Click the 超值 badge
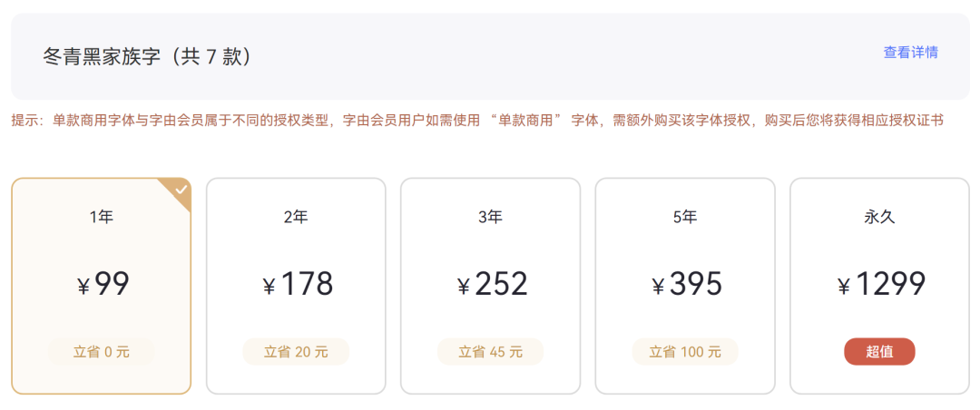This screenshot has height=410, width=980. (879, 352)
